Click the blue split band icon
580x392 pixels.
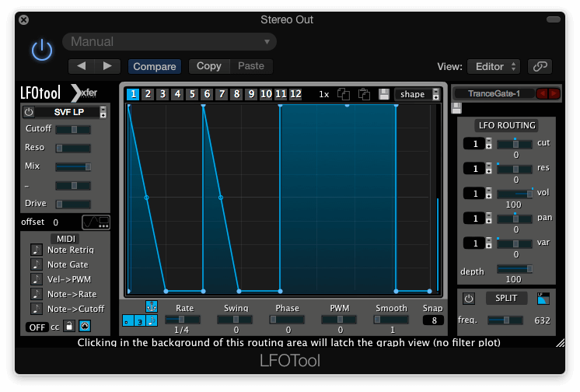(543, 299)
